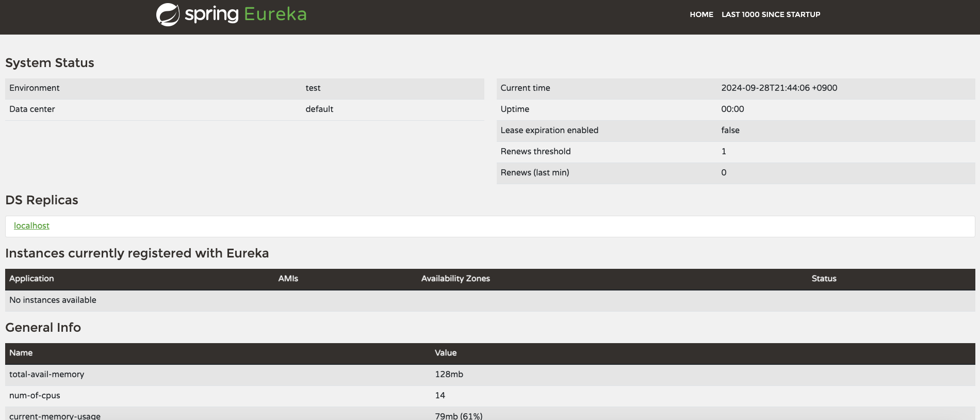Select the DS Replicas heading
This screenshot has width=980, height=420.
[42, 200]
